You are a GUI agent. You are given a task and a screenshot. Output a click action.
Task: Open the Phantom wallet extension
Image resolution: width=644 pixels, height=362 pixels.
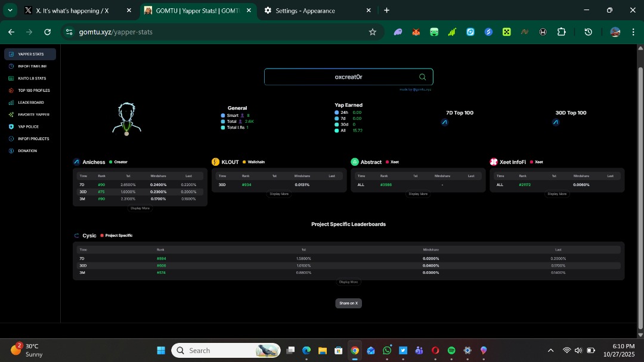click(x=398, y=32)
